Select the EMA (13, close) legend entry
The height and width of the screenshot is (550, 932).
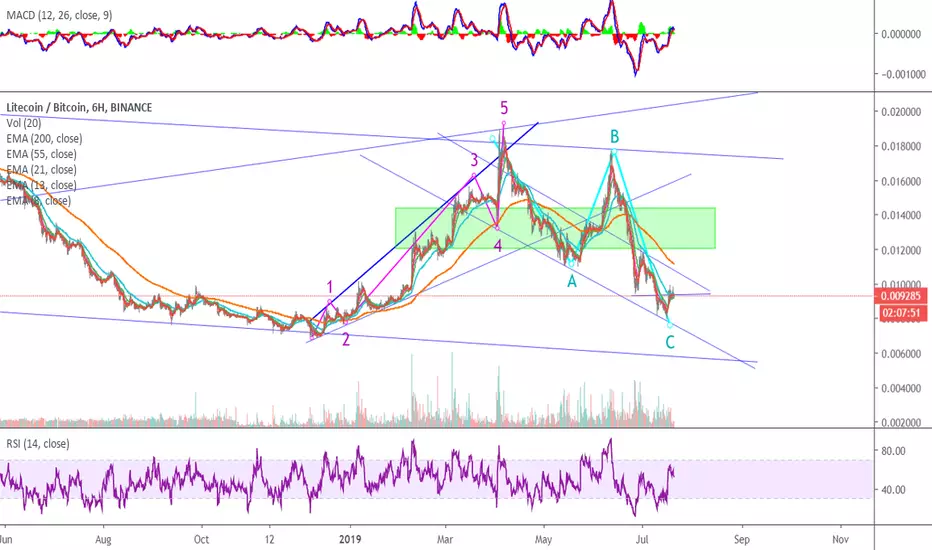tap(41, 185)
